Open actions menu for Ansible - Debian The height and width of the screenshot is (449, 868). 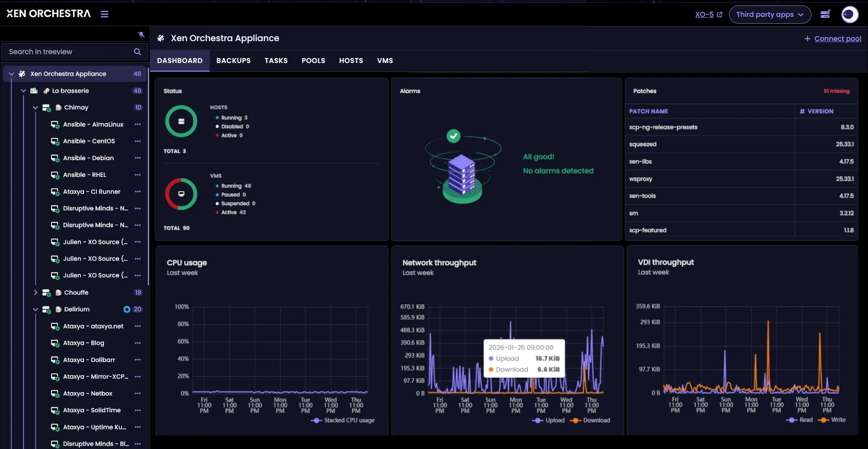point(138,158)
